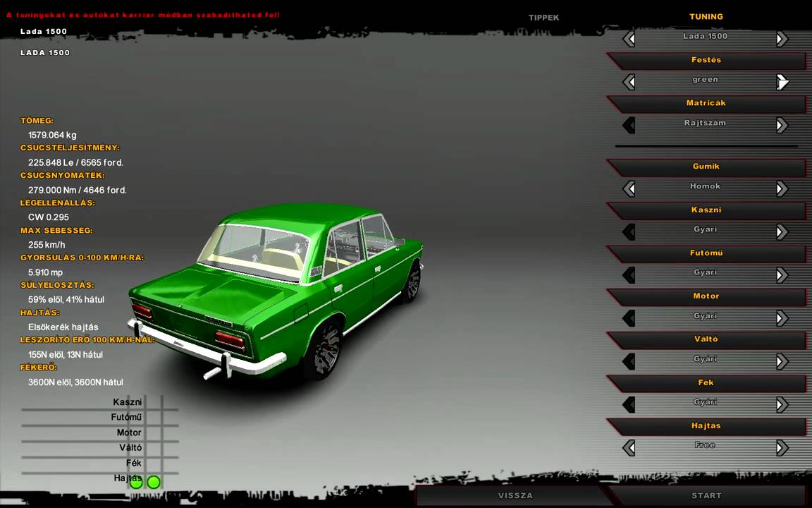Click the 5.910 mp acceleration value
Image resolution: width=812 pixels, height=508 pixels.
(46, 272)
